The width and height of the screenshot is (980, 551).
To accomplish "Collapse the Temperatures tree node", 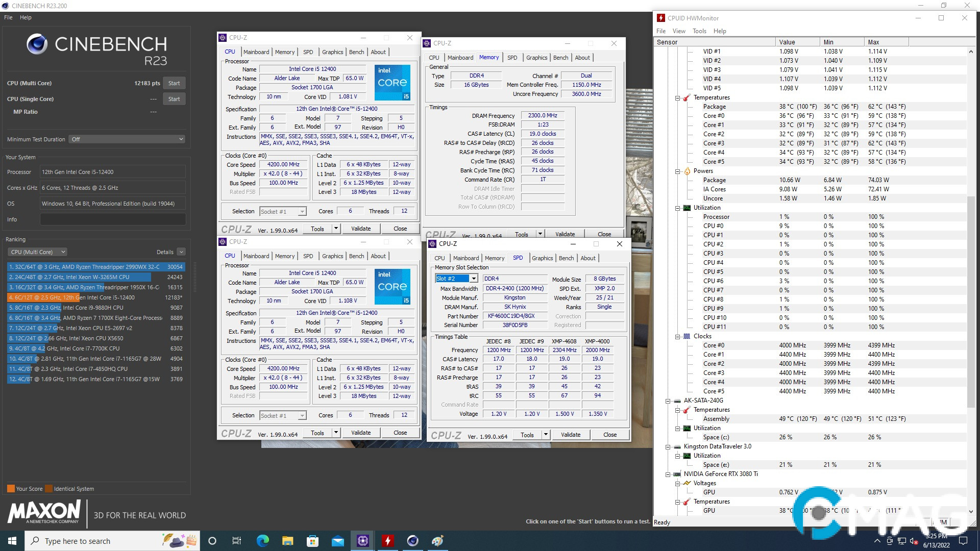I will point(678,98).
